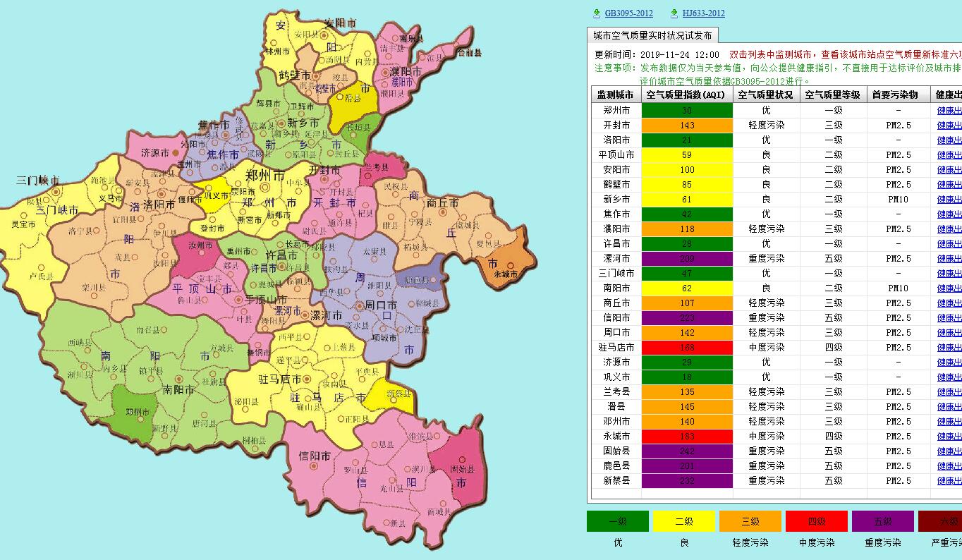Click the download icon beside GB3095-2012
Screen dimensions: 962x560
(596, 13)
